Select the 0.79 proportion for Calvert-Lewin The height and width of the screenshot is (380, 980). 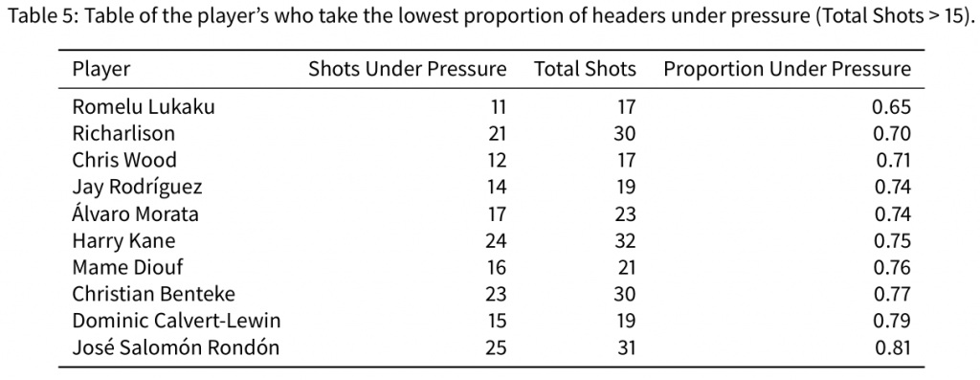click(x=892, y=321)
